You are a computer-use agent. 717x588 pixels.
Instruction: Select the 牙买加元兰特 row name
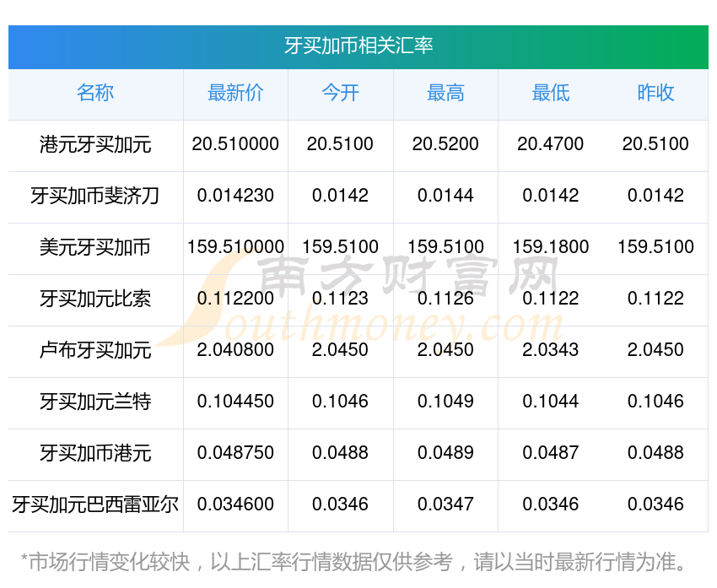point(95,402)
